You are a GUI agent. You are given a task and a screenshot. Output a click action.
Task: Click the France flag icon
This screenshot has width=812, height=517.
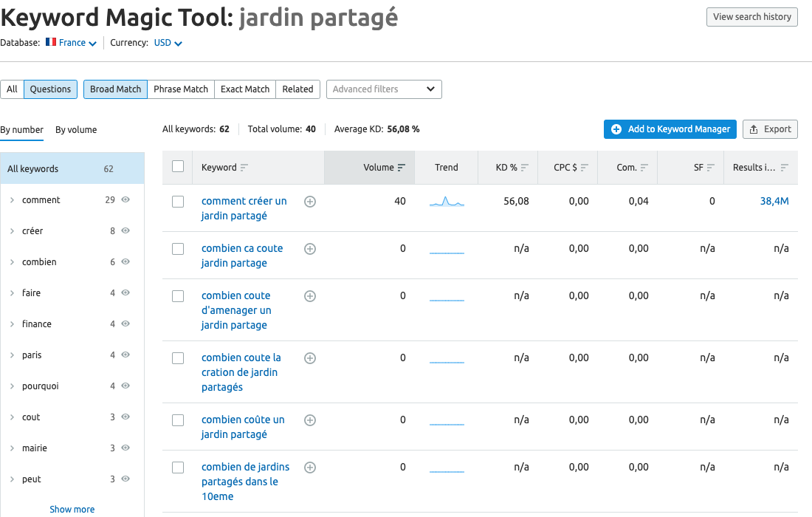pos(51,42)
